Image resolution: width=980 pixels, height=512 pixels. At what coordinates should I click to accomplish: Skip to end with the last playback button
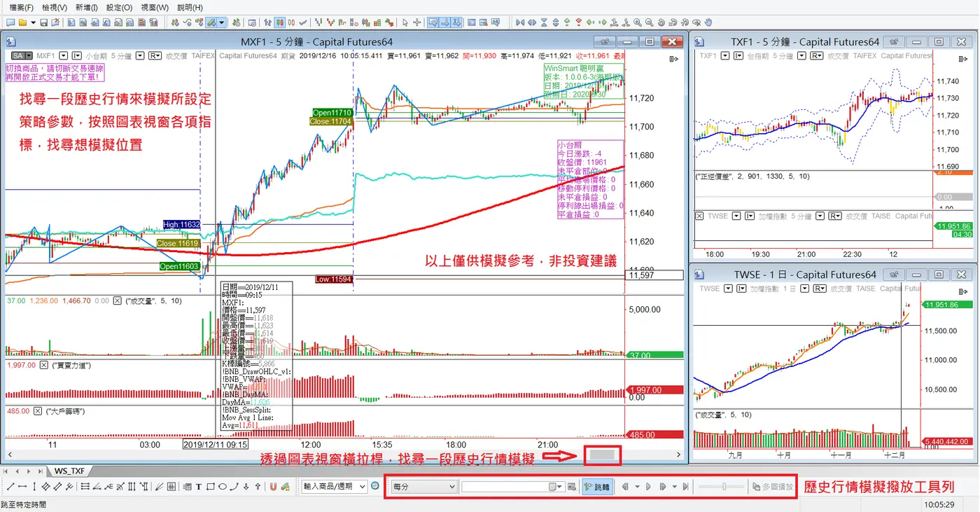tap(686, 487)
